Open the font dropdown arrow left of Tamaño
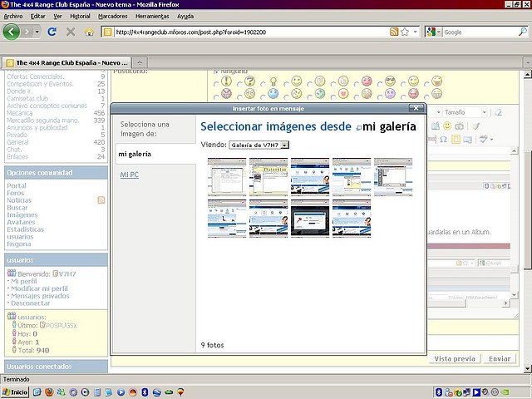Screen dimensions: 532x399 point(438,112)
